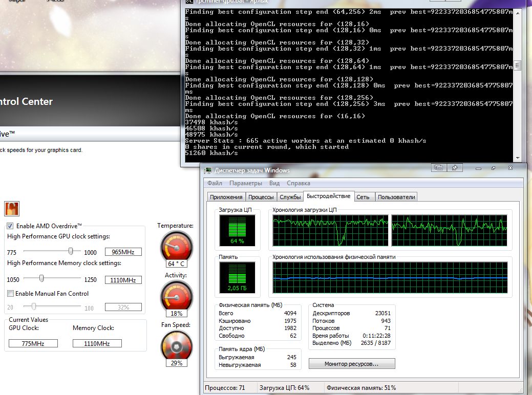The image size is (532, 395).
Task: Click the console vertical scrollbar thumb
Action: point(518,65)
